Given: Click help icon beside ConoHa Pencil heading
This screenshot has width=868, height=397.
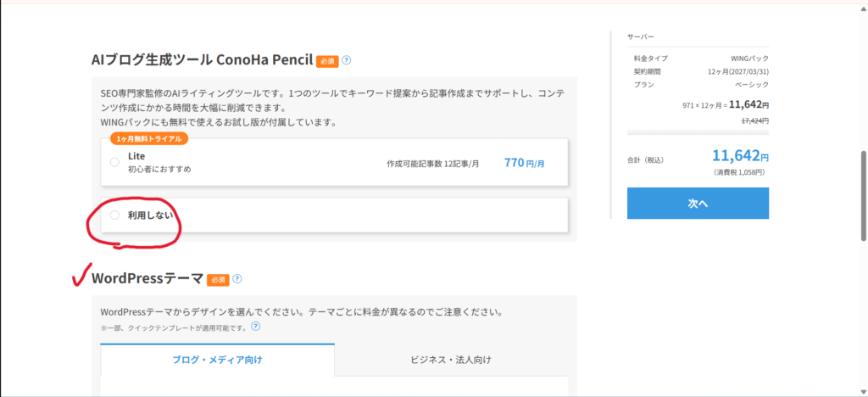Looking at the screenshot, I should 347,60.
